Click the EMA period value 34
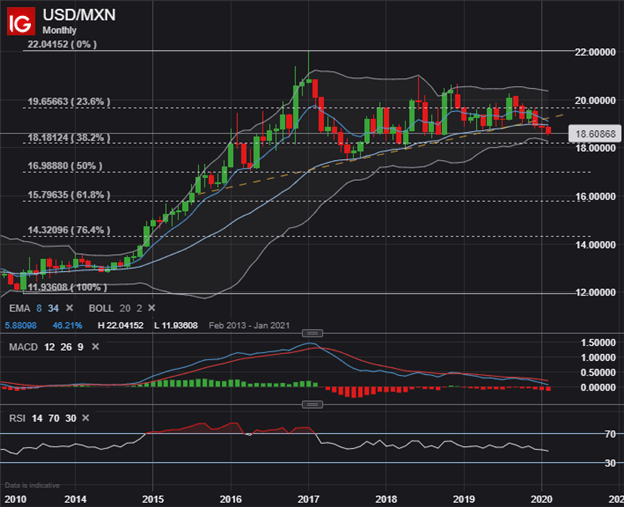This screenshot has width=624, height=507. 53,308
